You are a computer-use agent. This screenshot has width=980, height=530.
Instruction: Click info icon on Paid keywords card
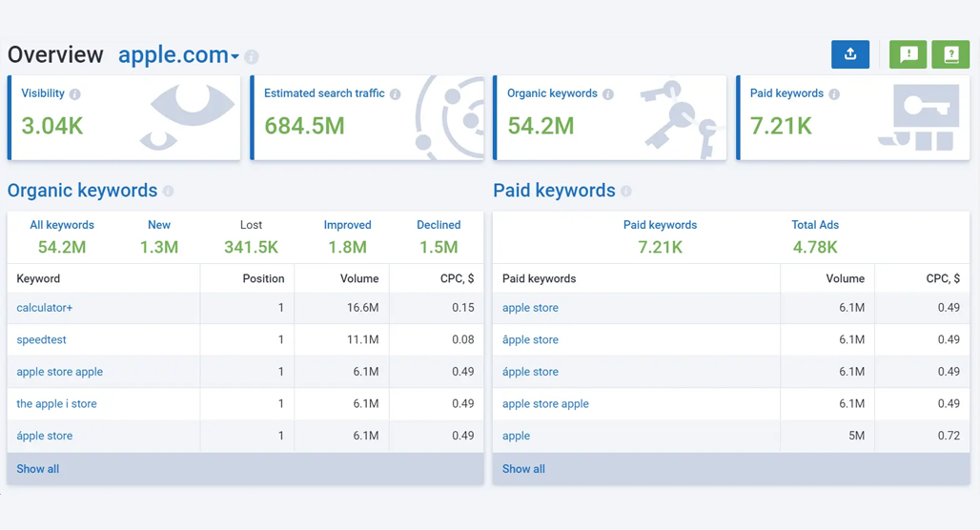tap(834, 94)
